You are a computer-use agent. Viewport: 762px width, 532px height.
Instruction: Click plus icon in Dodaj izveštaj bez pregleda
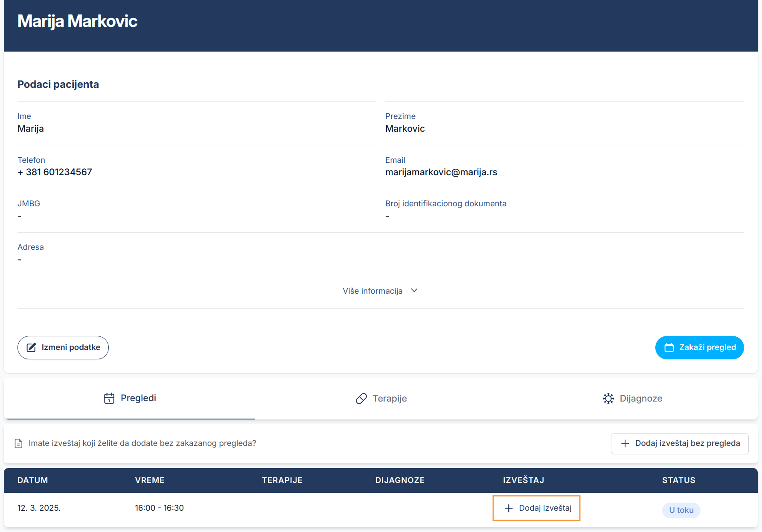[x=625, y=443]
